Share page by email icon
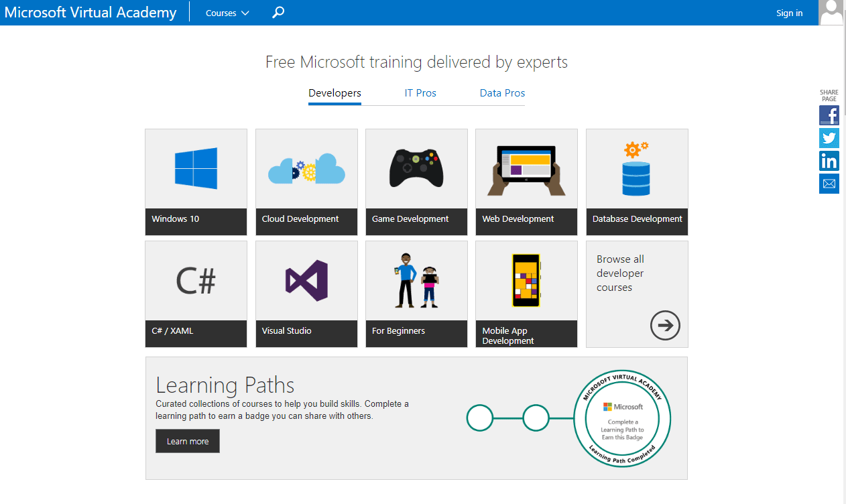The image size is (846, 504). [829, 184]
